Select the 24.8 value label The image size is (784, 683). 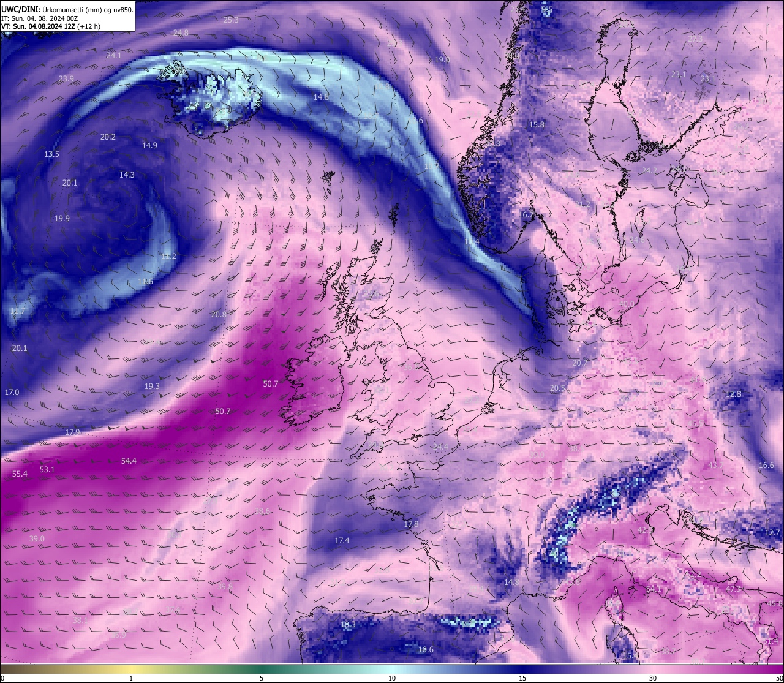click(181, 32)
